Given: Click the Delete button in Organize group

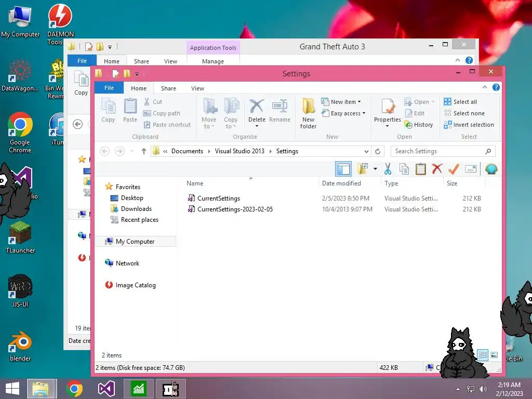Looking at the screenshot, I should click(257, 113).
